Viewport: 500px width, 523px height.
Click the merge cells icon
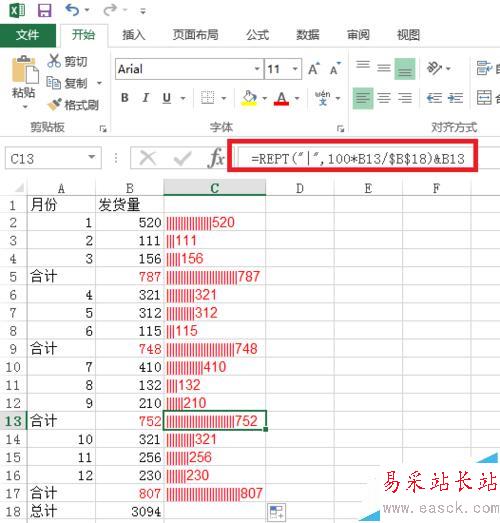point(484,98)
